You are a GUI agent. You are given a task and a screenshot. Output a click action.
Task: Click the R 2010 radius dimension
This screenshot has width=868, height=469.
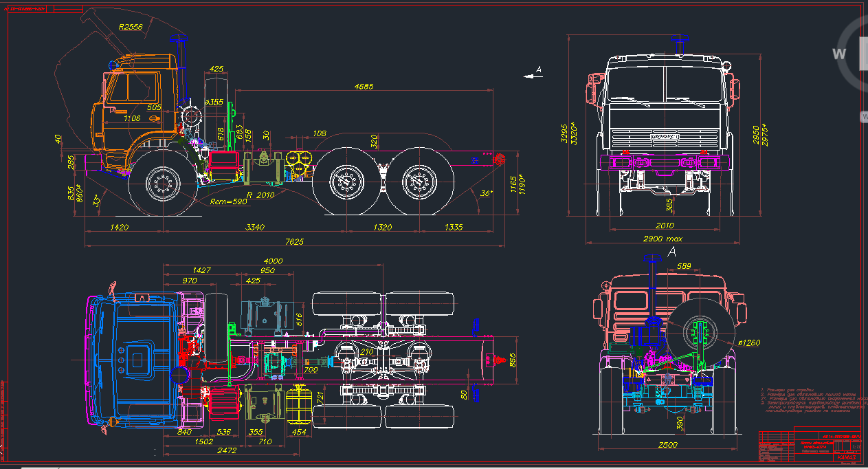click(x=260, y=195)
